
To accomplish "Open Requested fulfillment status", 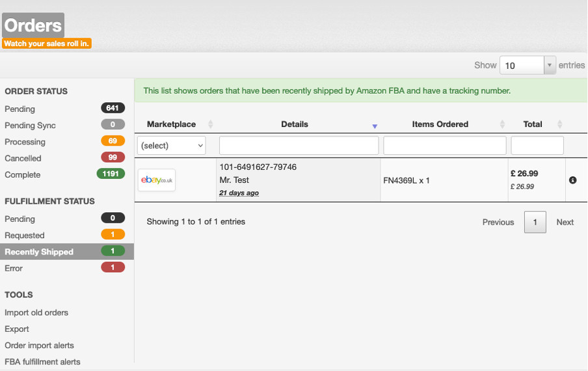I will (x=25, y=236).
